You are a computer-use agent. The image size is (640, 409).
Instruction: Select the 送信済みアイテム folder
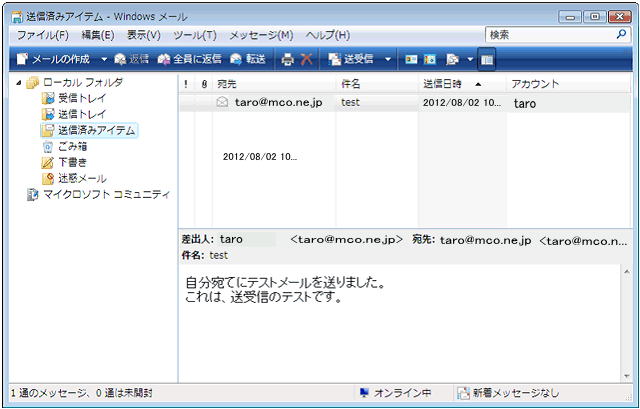tap(89, 130)
